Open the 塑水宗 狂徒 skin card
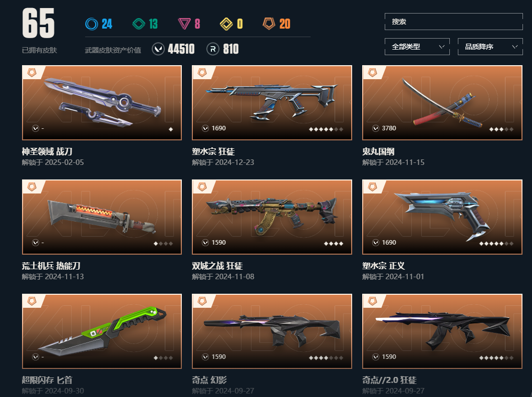This screenshot has width=532, height=397. 272,103
